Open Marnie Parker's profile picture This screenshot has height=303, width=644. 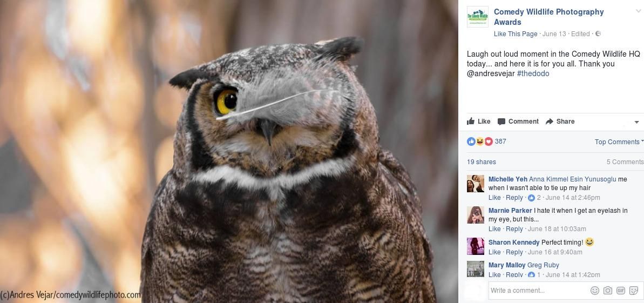tap(476, 215)
